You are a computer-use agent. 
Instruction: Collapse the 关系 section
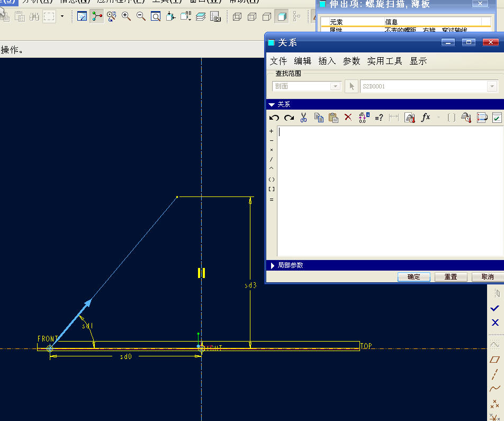[272, 104]
